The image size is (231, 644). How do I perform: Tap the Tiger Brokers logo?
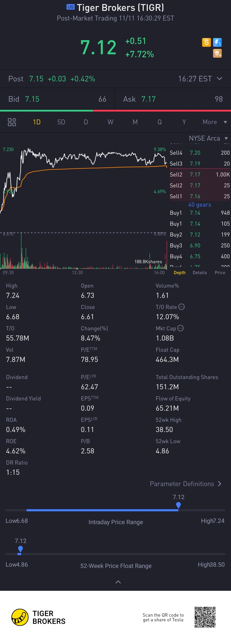click(x=38, y=617)
